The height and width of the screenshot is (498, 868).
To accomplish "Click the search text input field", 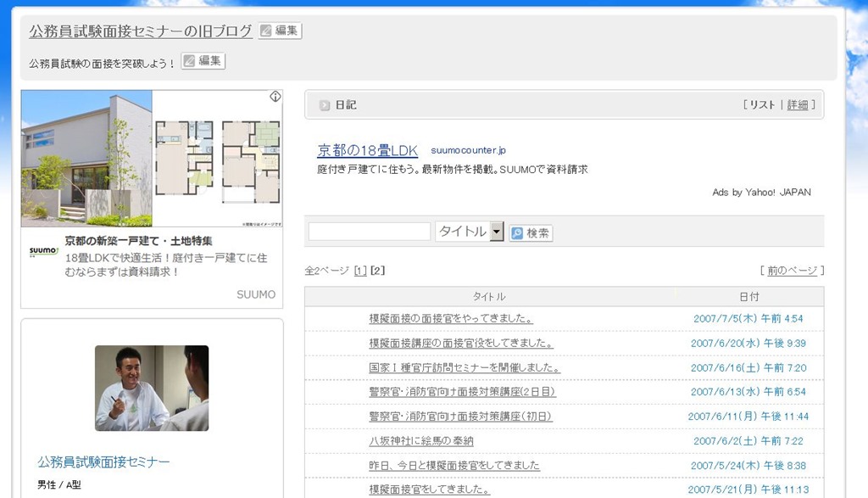I will [370, 232].
